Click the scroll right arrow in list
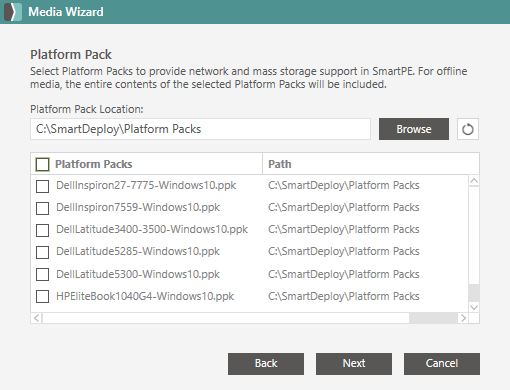Image resolution: width=510 pixels, height=390 pixels. [463, 318]
